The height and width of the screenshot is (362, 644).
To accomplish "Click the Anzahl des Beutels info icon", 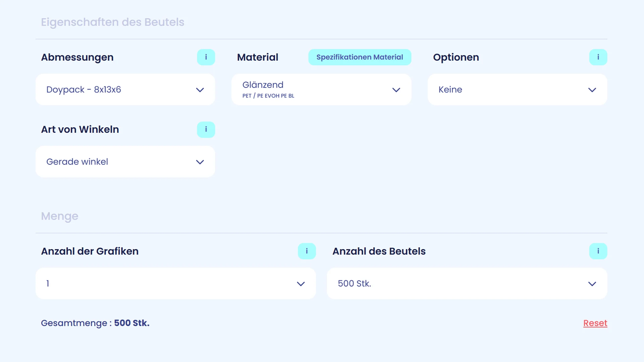I will (x=598, y=251).
